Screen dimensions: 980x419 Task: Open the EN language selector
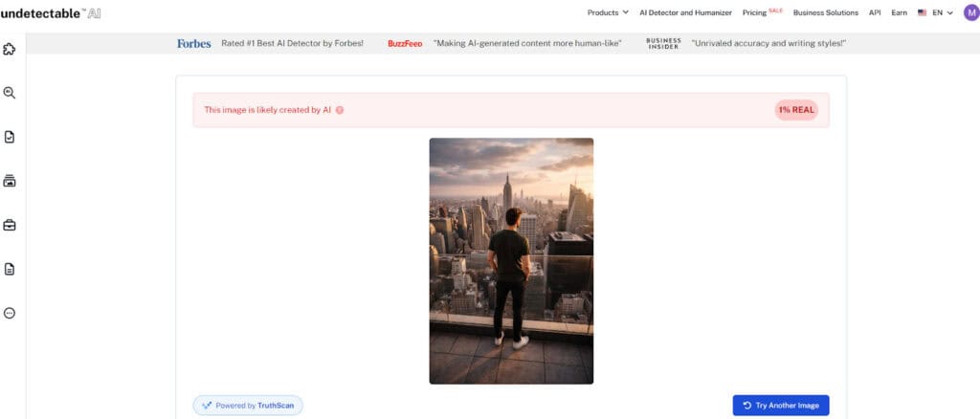[x=935, y=12]
